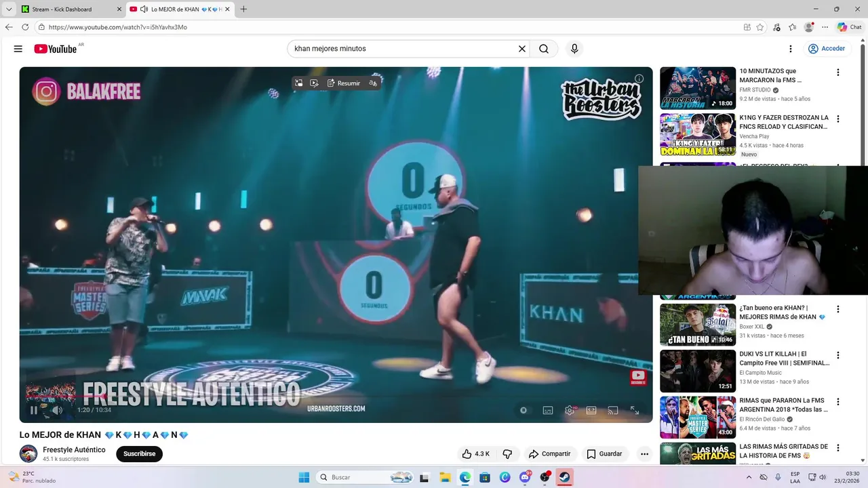Open Freestyle Auténtico channel name link
This screenshot has width=868, height=488.
click(74, 449)
